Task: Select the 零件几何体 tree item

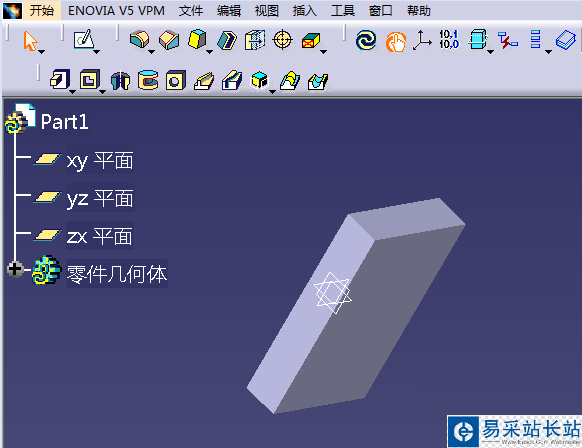Action: click(x=117, y=274)
